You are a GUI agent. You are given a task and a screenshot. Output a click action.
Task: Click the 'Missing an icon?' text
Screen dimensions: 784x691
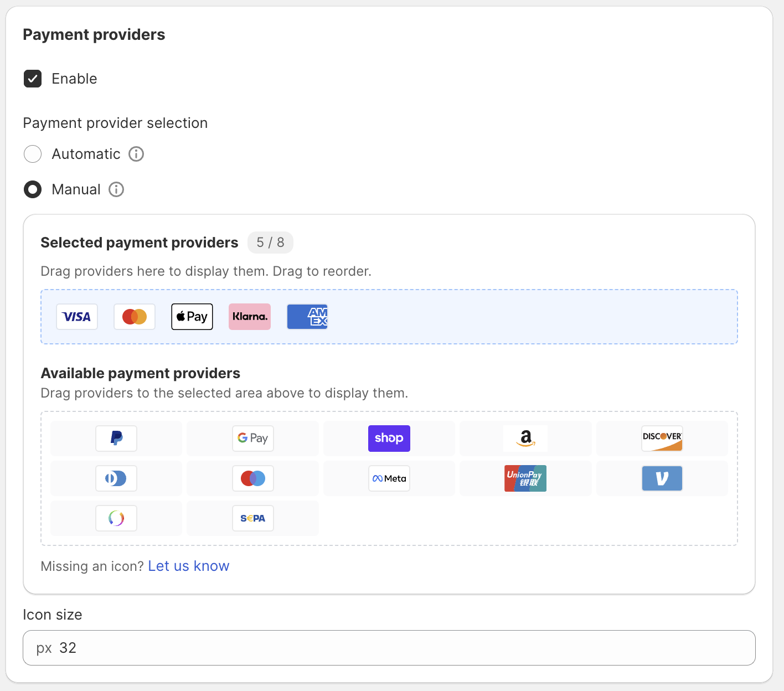[x=92, y=566]
